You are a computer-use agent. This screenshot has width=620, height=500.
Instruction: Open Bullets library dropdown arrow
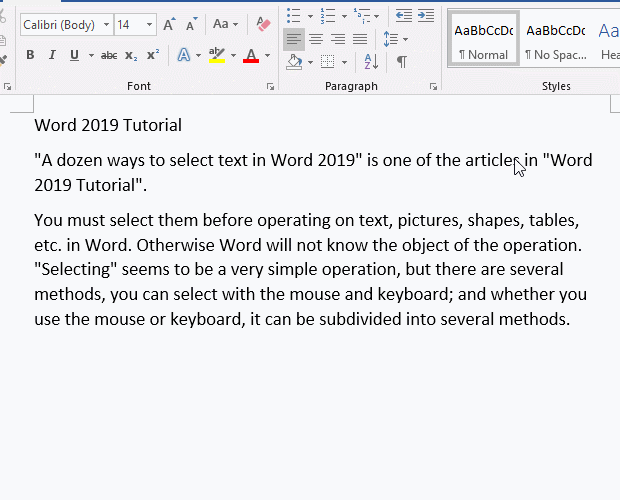pyautogui.click(x=310, y=16)
